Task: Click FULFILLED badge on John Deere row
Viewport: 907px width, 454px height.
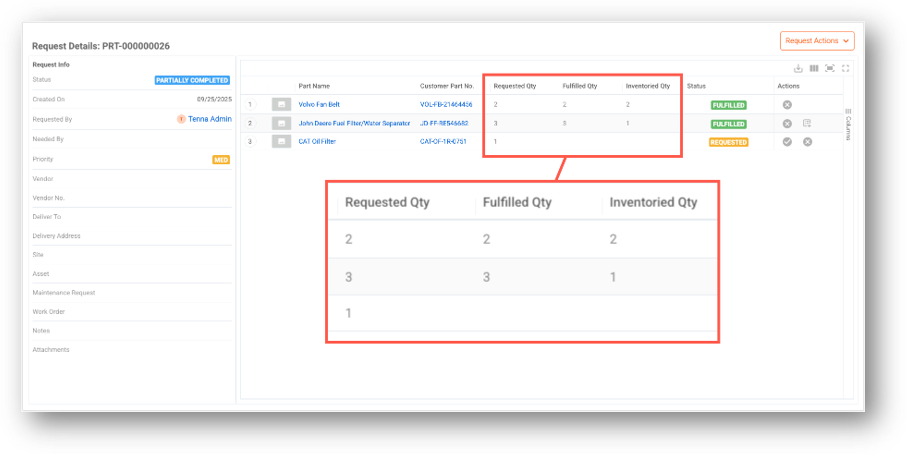Action: [728, 124]
